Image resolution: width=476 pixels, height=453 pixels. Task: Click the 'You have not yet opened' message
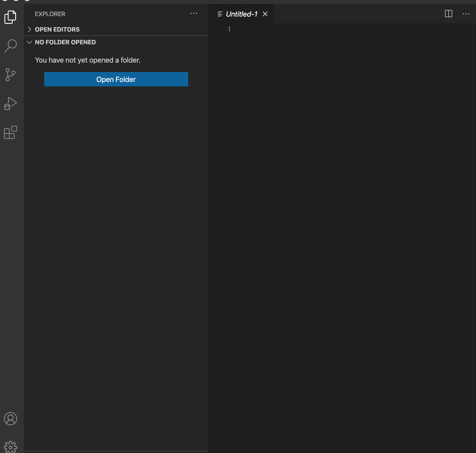87,60
